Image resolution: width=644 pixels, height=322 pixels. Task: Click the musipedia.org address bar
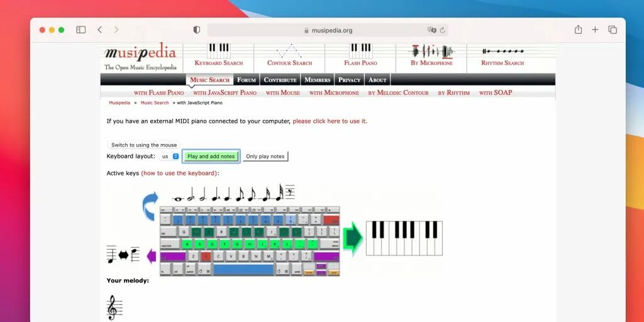327,30
